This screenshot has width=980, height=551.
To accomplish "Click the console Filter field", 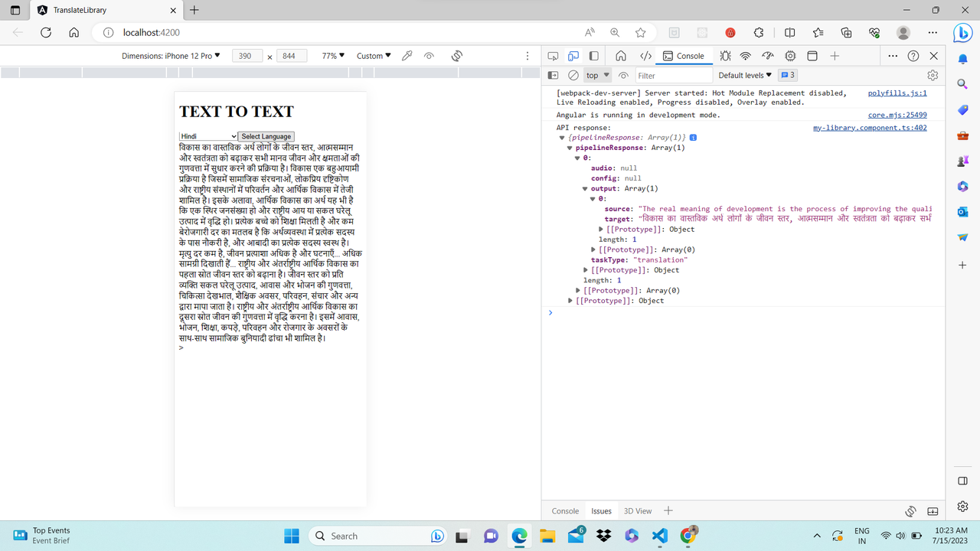I will click(674, 76).
